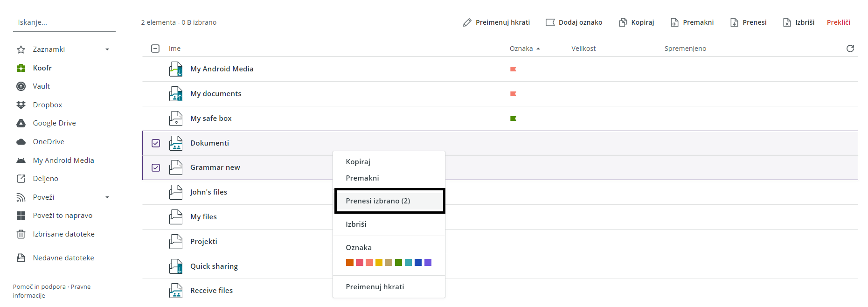Click the Google Drive icon

pos(21,123)
